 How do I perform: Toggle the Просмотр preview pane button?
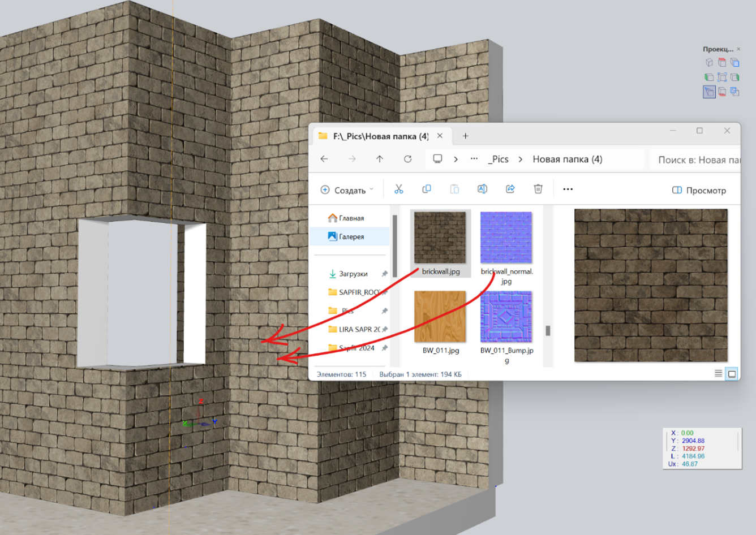click(x=699, y=191)
